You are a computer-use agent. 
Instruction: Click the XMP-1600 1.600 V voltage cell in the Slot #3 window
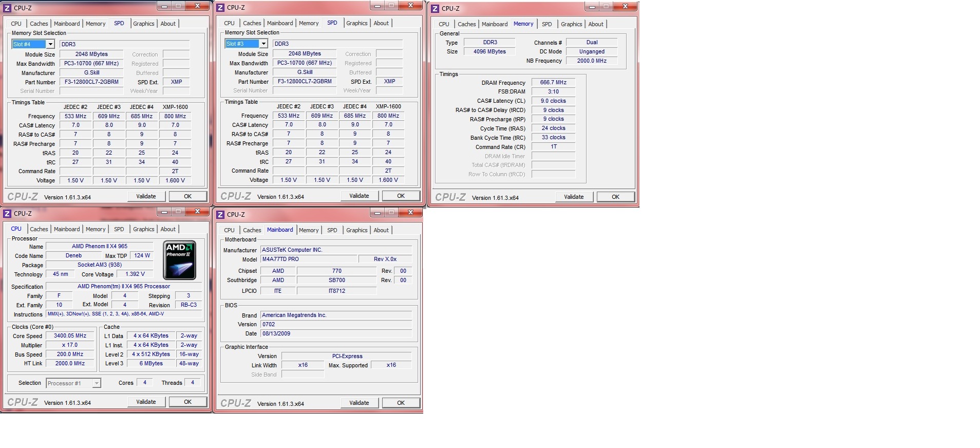pos(388,180)
